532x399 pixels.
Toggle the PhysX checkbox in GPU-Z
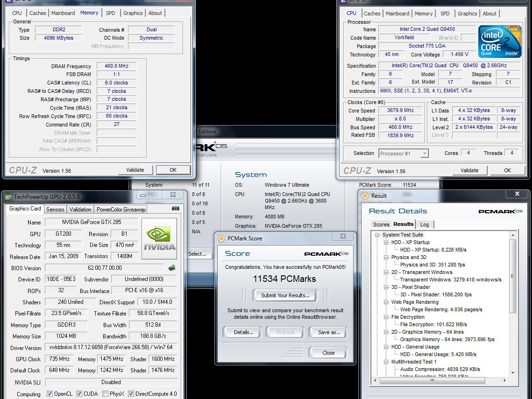105,393
